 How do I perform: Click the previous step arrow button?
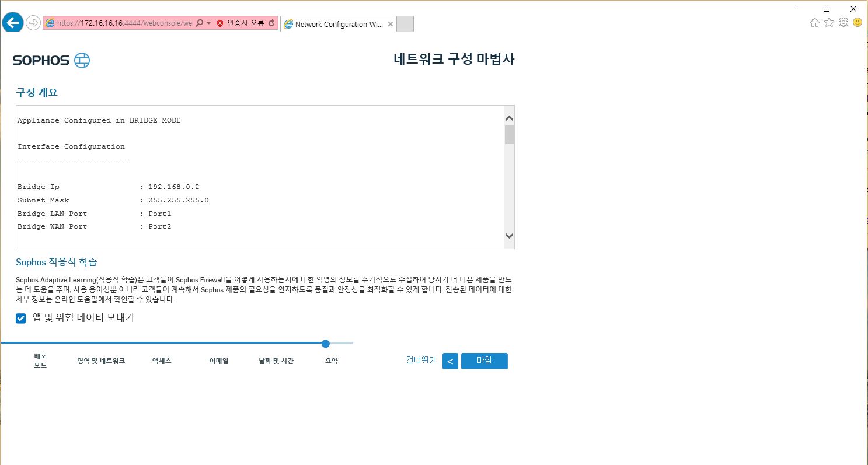[450, 361]
